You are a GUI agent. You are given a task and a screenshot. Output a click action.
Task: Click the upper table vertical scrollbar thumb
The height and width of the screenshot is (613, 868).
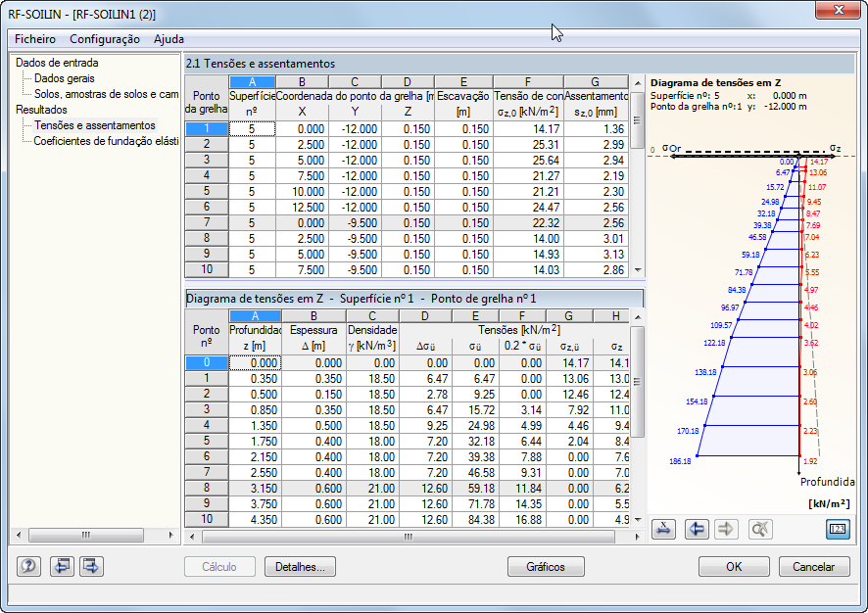tap(638, 118)
